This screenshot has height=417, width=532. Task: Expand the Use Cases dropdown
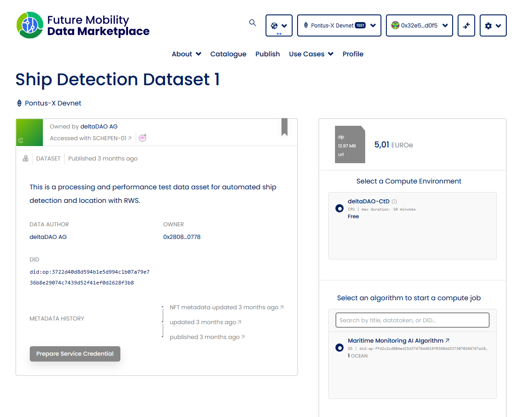[311, 54]
